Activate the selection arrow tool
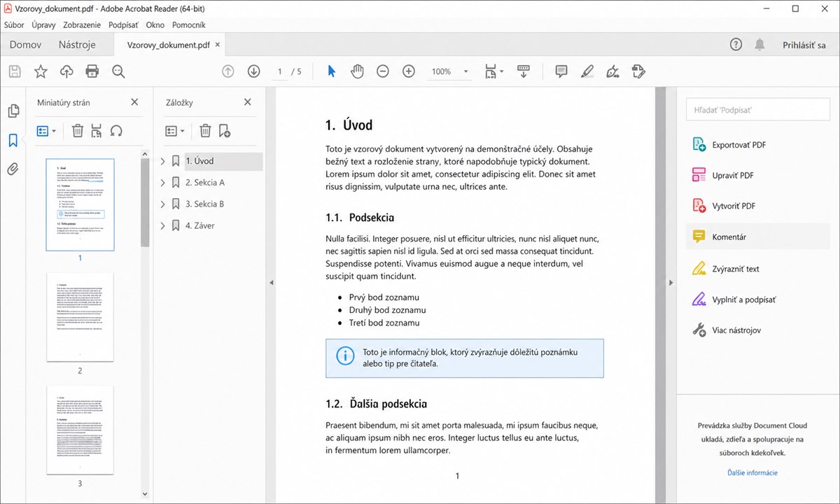Screen dimensions: 840x504 (332, 71)
